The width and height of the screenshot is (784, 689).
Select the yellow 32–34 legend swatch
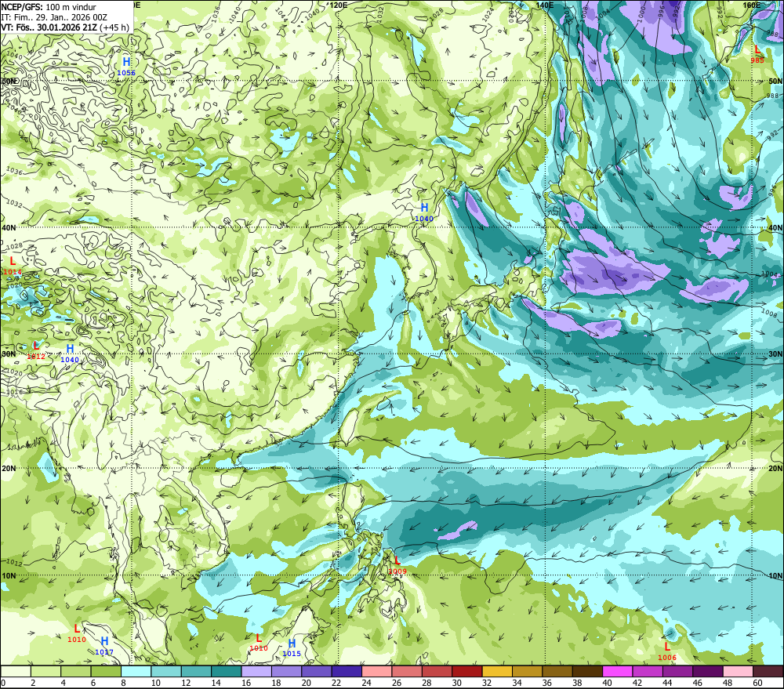pyautogui.click(x=497, y=671)
